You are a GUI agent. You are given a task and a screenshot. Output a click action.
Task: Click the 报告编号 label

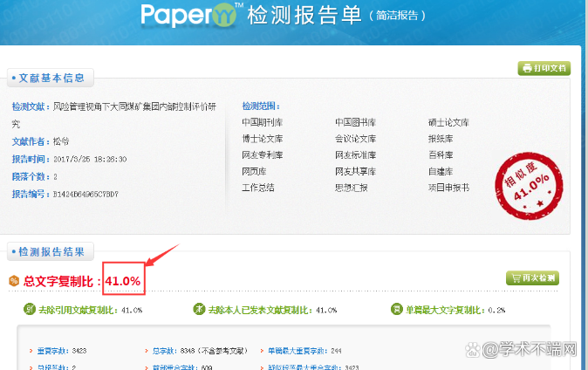pos(31,194)
